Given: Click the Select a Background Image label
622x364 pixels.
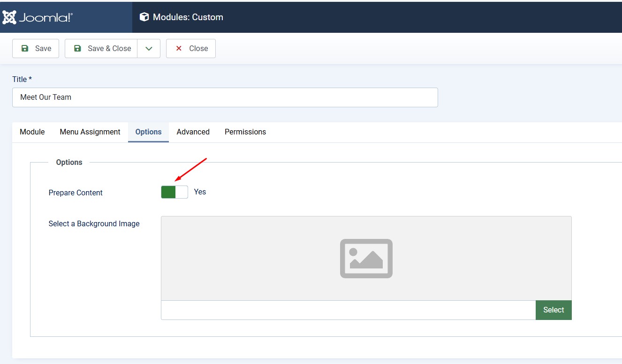Looking at the screenshot, I should coord(94,224).
